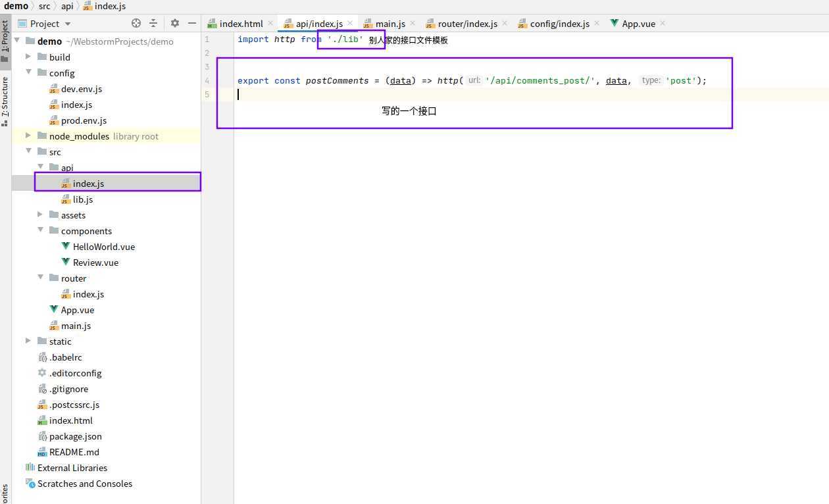Collapse the router folder
Viewport: 829px width, 504px height.
coord(40,278)
